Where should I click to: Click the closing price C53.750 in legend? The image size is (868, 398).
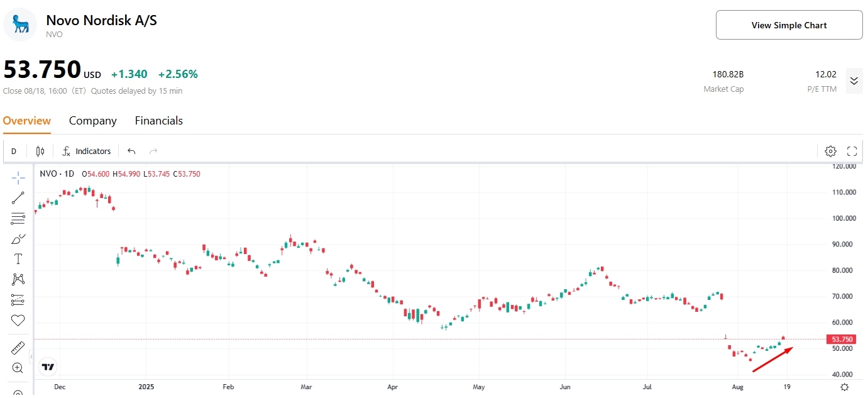[x=187, y=174]
